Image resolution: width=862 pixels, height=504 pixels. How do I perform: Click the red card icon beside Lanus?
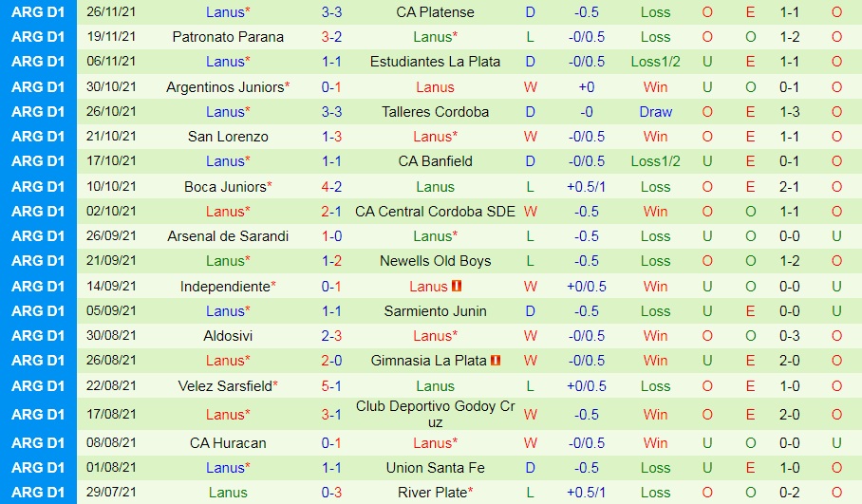[x=457, y=286]
